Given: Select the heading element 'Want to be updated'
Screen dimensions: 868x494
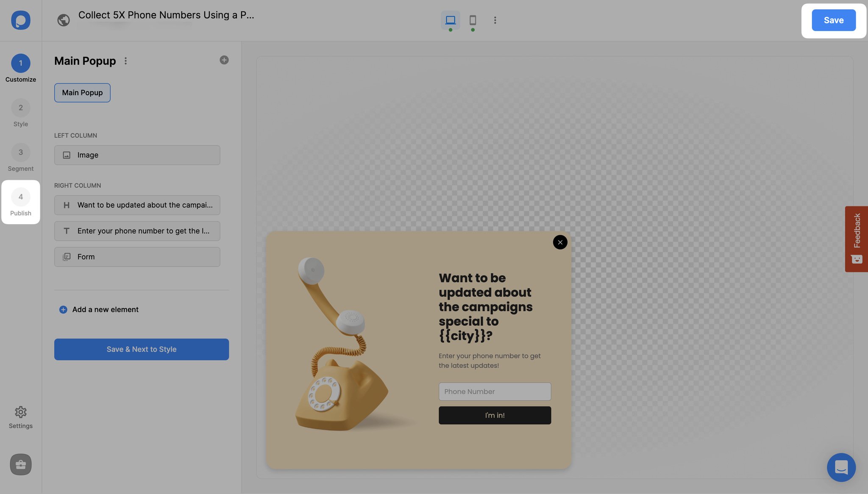Looking at the screenshot, I should tap(137, 205).
